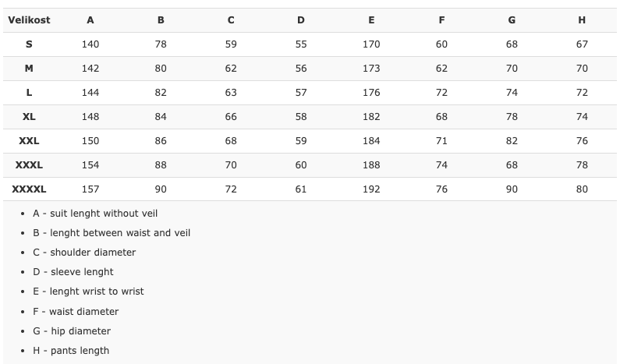Click the value 144 in row L
Image resolution: width=620 pixels, height=364 pixels.
click(x=90, y=93)
